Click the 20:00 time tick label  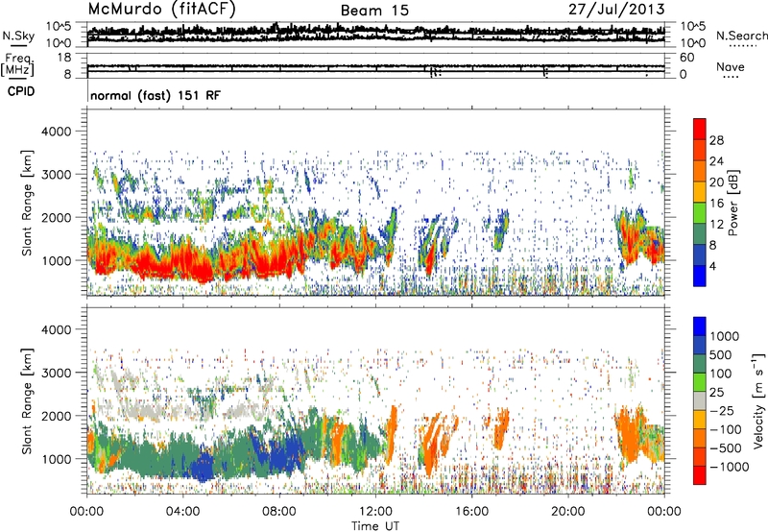click(567, 512)
